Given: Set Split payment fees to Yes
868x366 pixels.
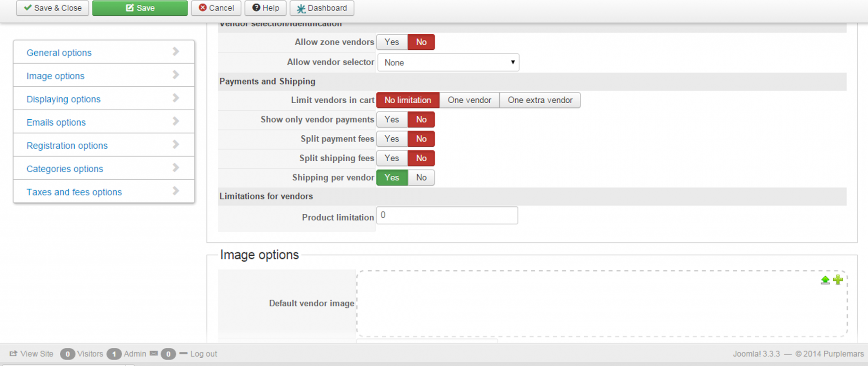Looking at the screenshot, I should (x=391, y=139).
